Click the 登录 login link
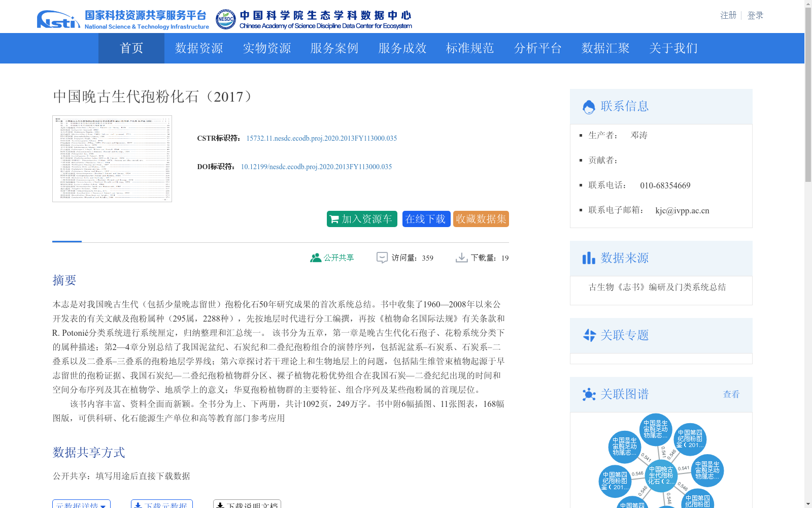This screenshot has width=812, height=508. [x=755, y=15]
